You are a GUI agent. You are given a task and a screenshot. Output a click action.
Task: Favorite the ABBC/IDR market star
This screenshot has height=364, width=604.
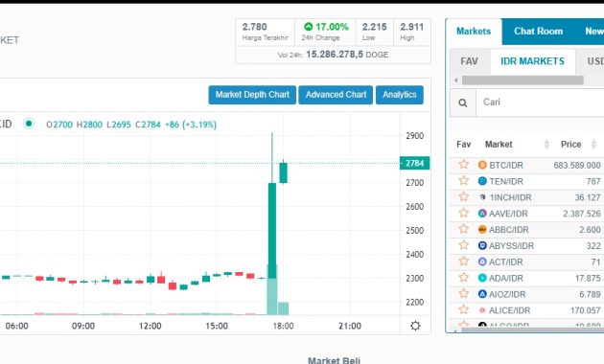tap(464, 229)
